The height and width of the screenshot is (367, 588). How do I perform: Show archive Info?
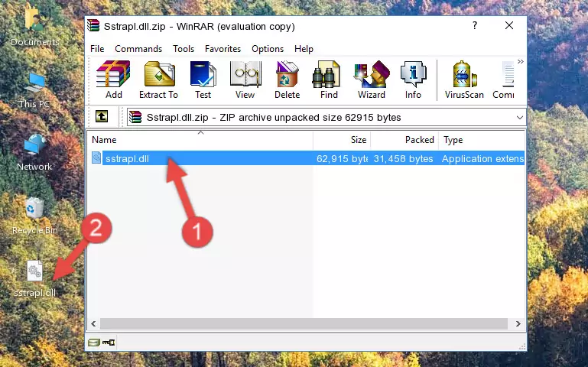click(x=413, y=80)
